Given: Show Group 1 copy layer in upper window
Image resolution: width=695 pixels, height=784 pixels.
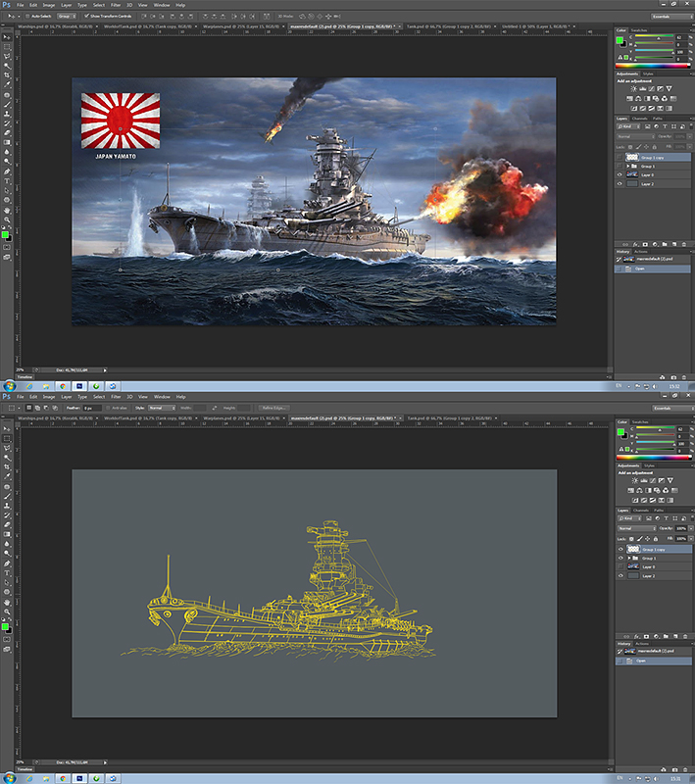Looking at the screenshot, I should pyautogui.click(x=620, y=157).
